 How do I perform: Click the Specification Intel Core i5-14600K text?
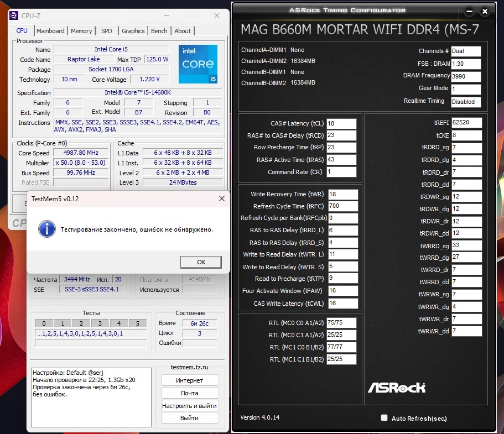[x=138, y=92]
